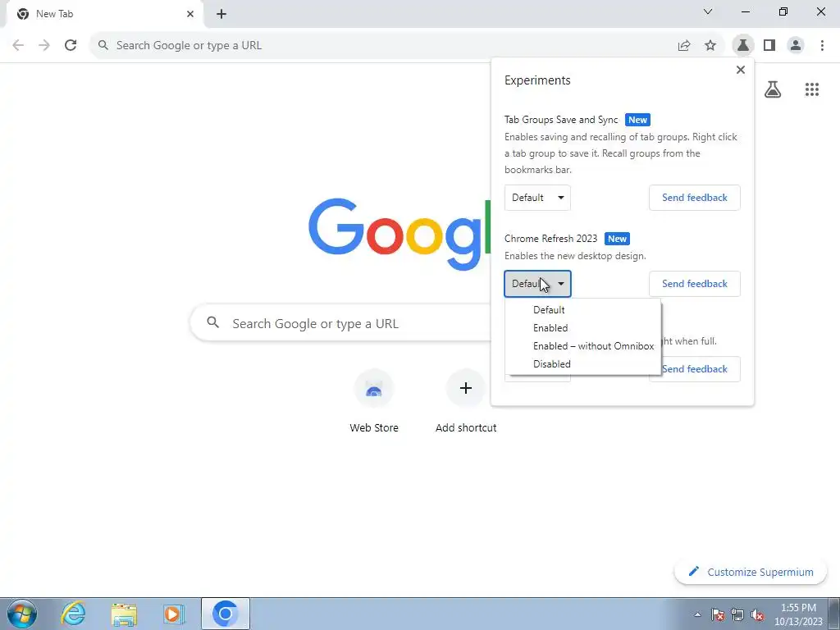Viewport: 840px width, 630px height.
Task: Click the Experiments popup title text
Action: pos(537,80)
